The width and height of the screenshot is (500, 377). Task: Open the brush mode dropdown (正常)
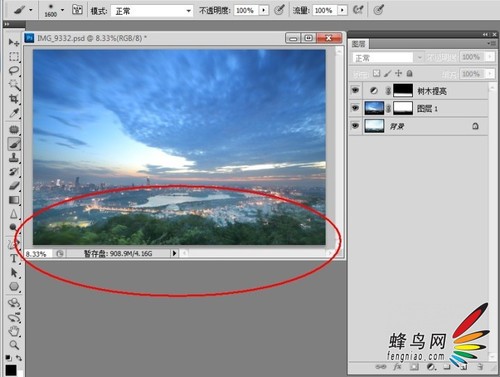[152, 11]
